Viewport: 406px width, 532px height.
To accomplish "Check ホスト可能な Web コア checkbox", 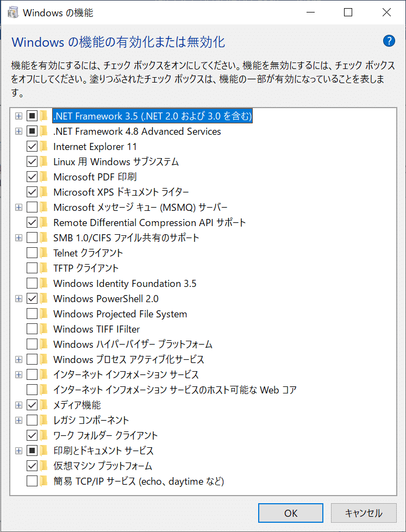I will click(32, 390).
